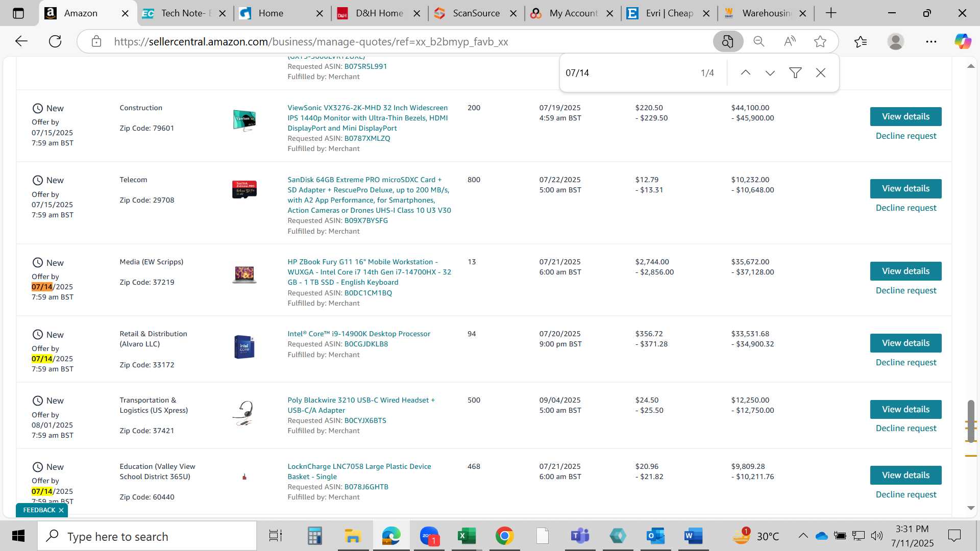Screen dimensions: 980x551
Task: Open Edge Settings and more menu
Action: [931, 41]
